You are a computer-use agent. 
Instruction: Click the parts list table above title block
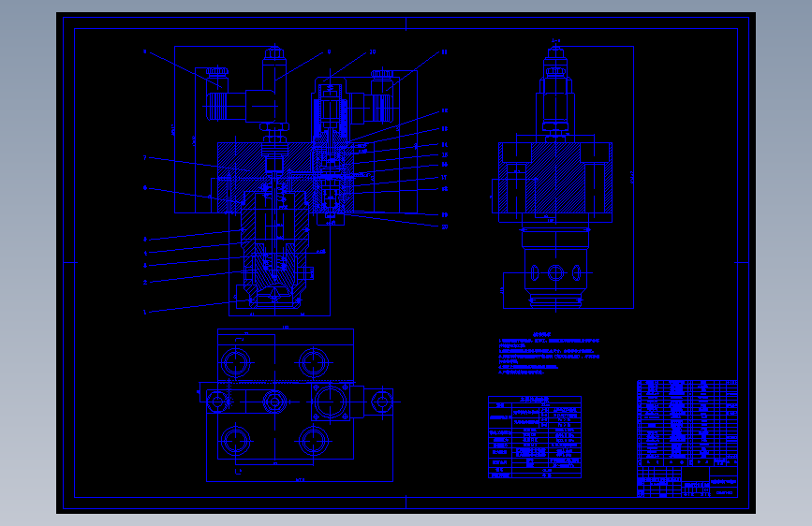[x=687, y=423]
